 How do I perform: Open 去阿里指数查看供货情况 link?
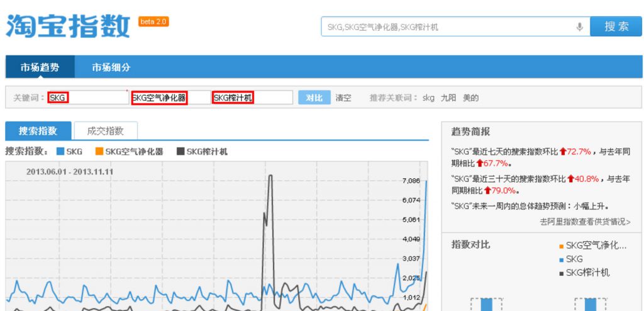(x=585, y=222)
